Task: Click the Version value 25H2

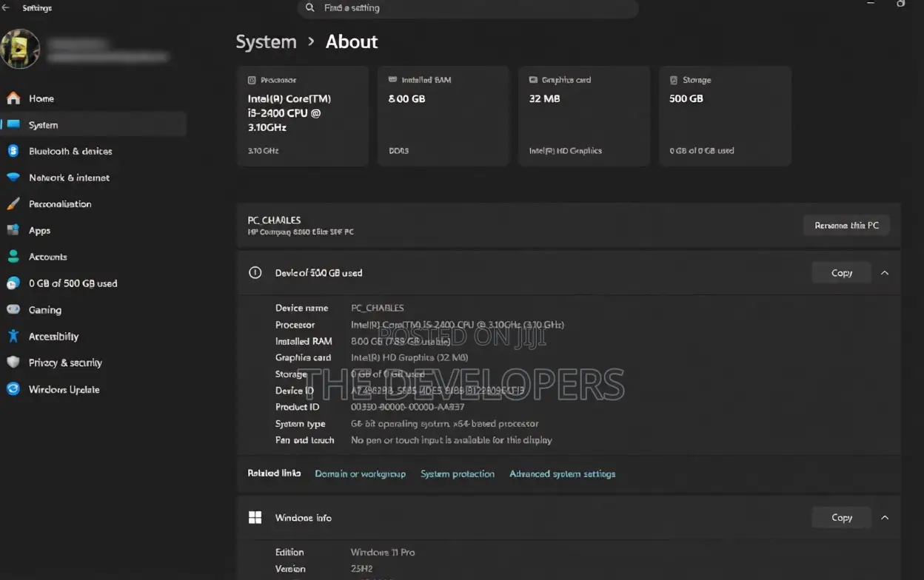Action: point(363,569)
